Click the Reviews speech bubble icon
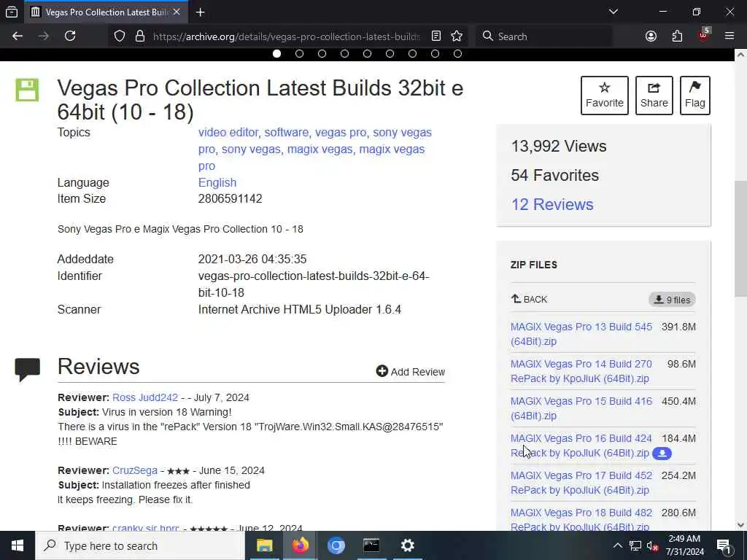The width and height of the screenshot is (747, 560). tap(27, 369)
